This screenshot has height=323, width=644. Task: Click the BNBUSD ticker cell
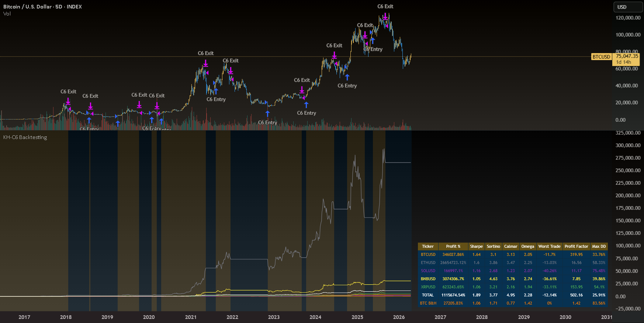(428, 279)
